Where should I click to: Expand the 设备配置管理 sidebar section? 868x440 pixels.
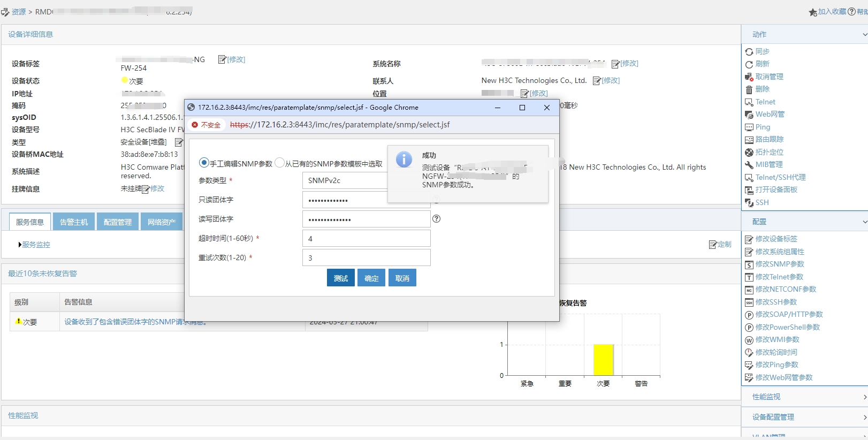805,417
